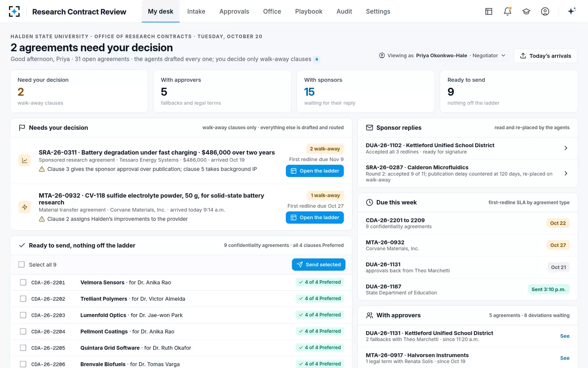The width and height of the screenshot is (588, 368).
Task: Click the checkmark icon beside Ready to send heading
Action: coord(22,245)
